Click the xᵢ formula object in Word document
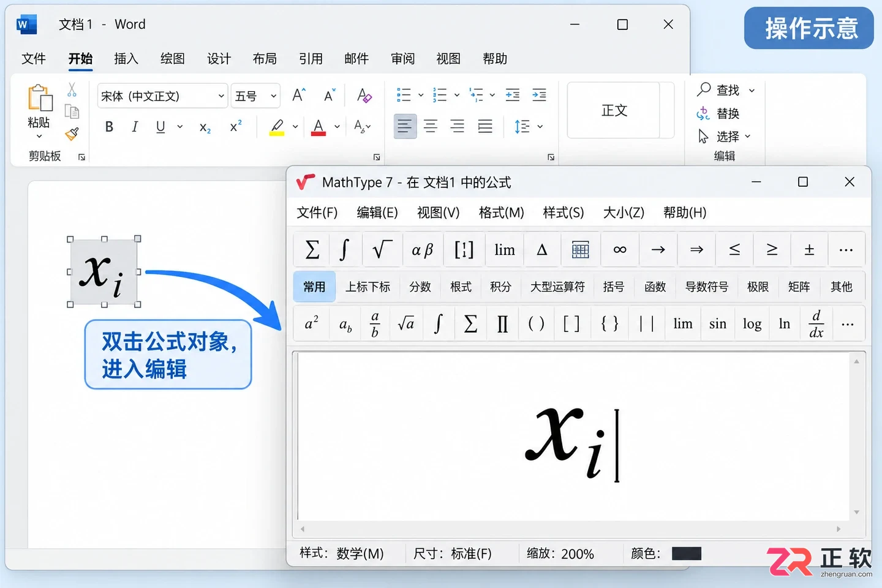Image resolution: width=882 pixels, height=588 pixels. (x=104, y=272)
